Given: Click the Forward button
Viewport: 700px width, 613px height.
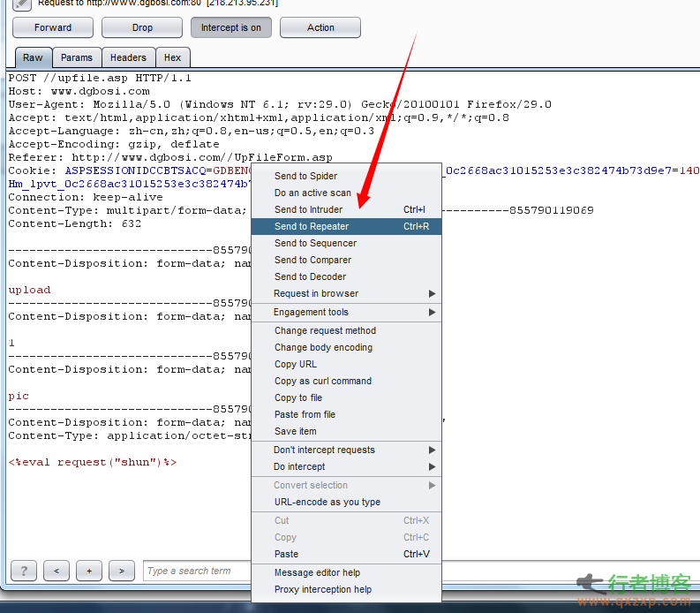Looking at the screenshot, I should pos(53,27).
